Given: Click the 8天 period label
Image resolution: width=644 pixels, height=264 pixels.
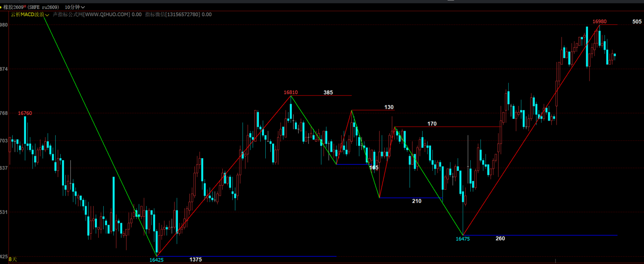Looking at the screenshot, I should (x=13, y=259).
